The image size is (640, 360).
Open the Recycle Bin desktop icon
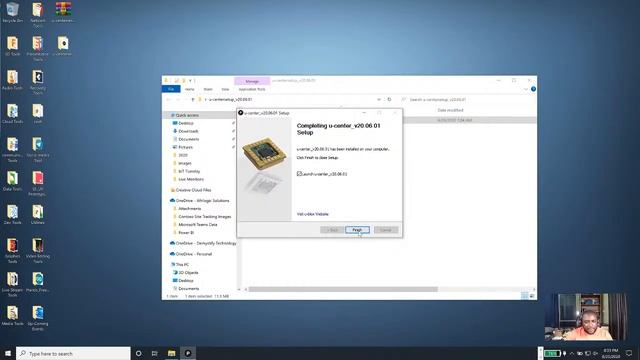point(13,12)
